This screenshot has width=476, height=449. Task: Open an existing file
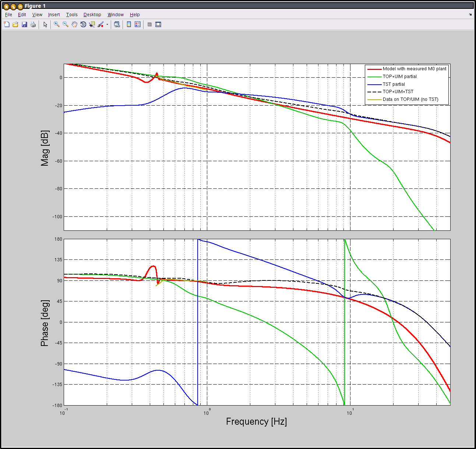(15, 24)
